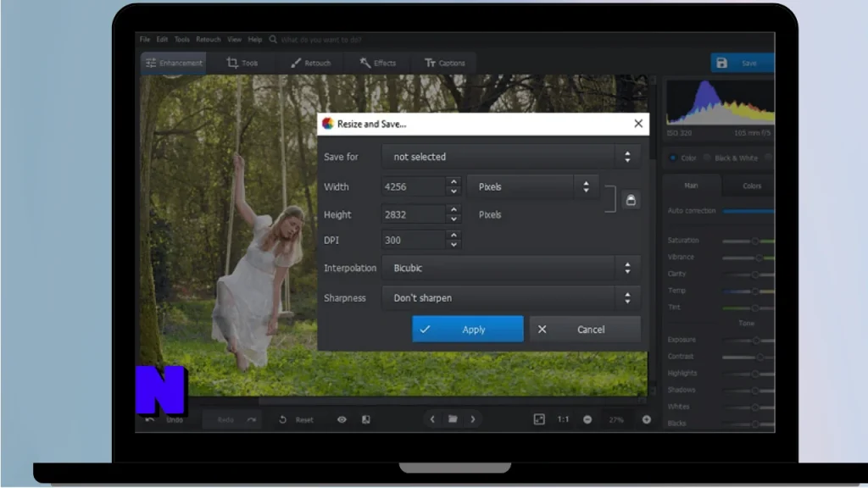868x488 pixels.
Task: Click the Undo arrow icon
Action: coord(149,419)
